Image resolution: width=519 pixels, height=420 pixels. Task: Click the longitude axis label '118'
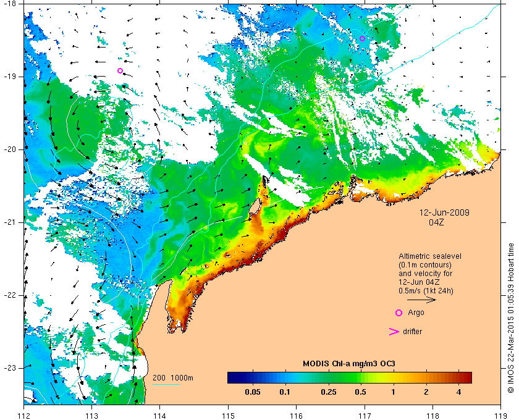tap(432, 415)
